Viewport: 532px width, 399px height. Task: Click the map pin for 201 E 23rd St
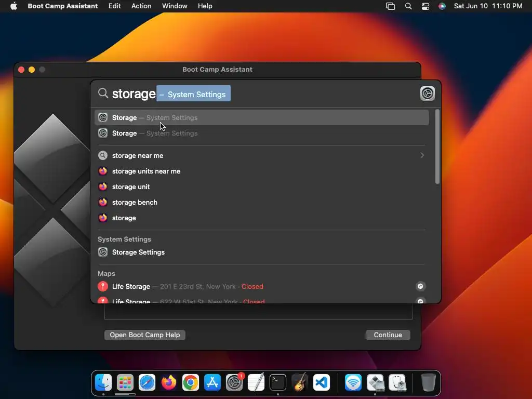coord(103,286)
